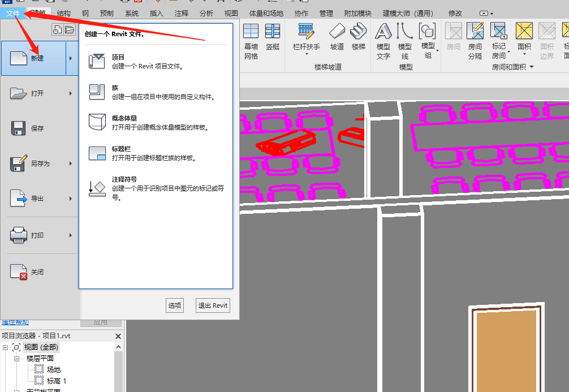
Task: Open the Area (面积) dropdown arrow
Action: [x=524, y=54]
